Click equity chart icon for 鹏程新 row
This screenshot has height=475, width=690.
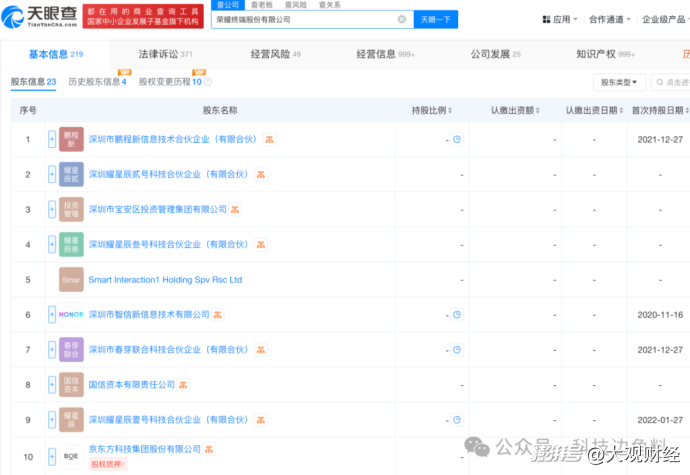[269, 140]
